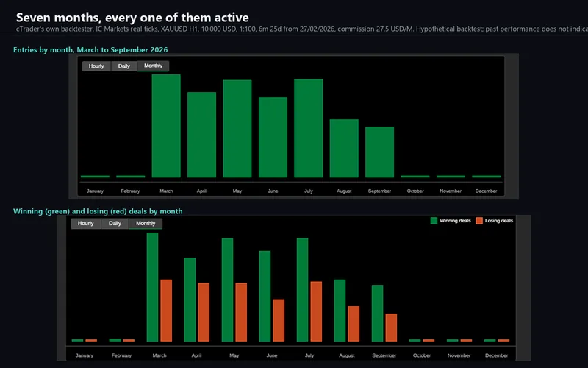Click May red losing deals bar

click(241, 312)
